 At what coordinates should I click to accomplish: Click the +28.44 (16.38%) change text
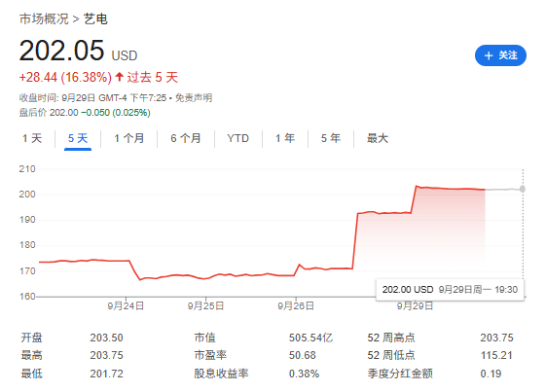(65, 77)
